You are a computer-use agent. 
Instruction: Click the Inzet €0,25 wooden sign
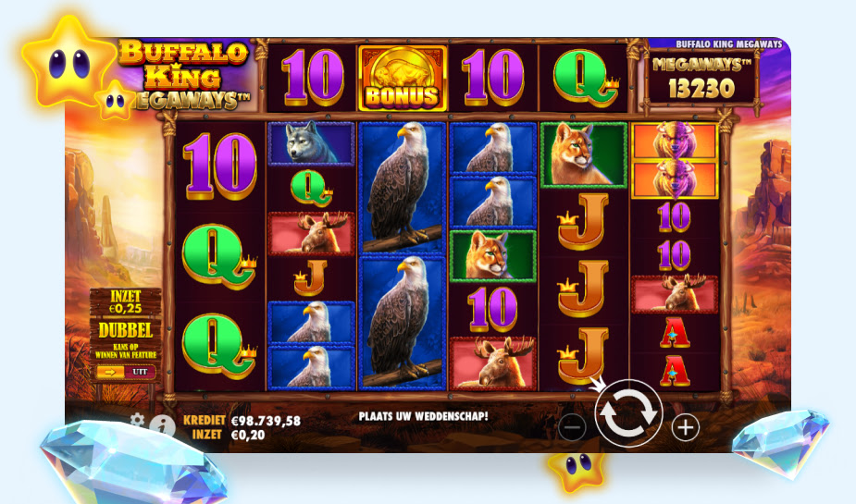click(126, 302)
